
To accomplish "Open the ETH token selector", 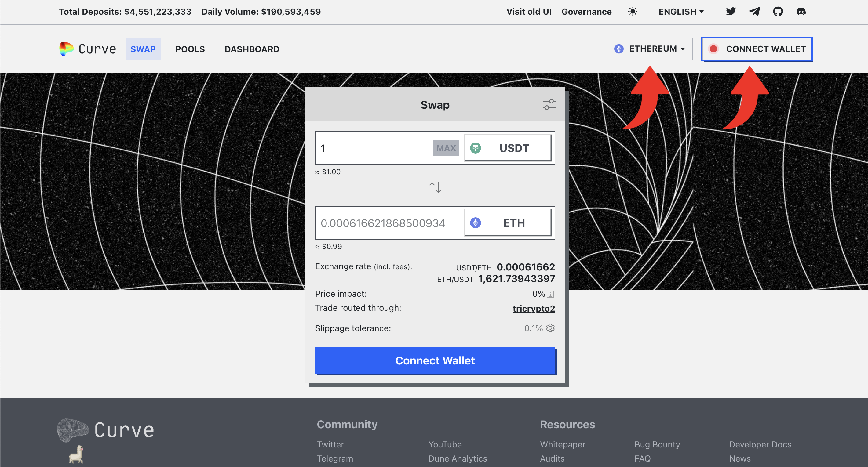I will click(x=508, y=223).
